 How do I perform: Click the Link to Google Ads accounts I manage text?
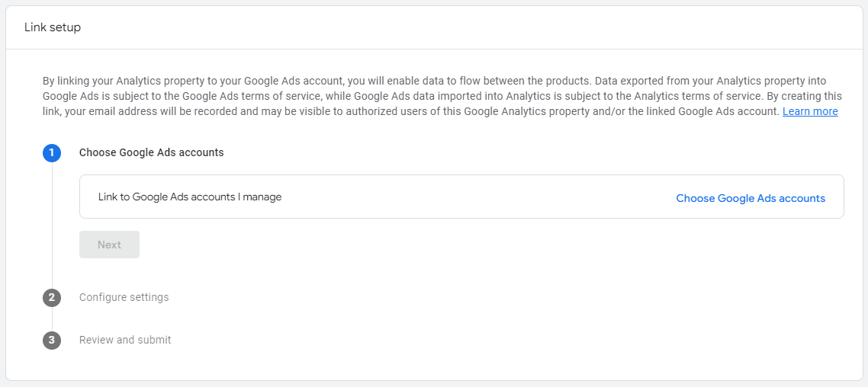[x=190, y=197]
